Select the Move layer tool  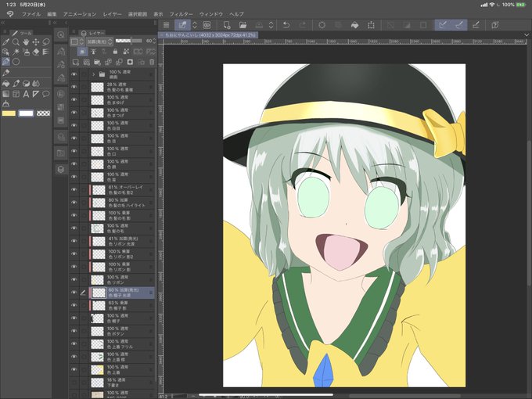(36, 42)
